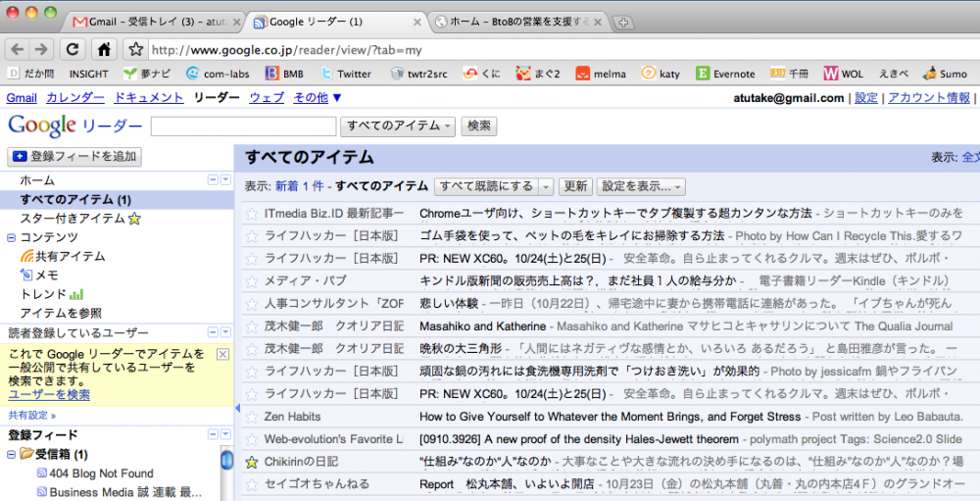Open the com-labs bookmark
This screenshot has height=501, width=980.
219,74
